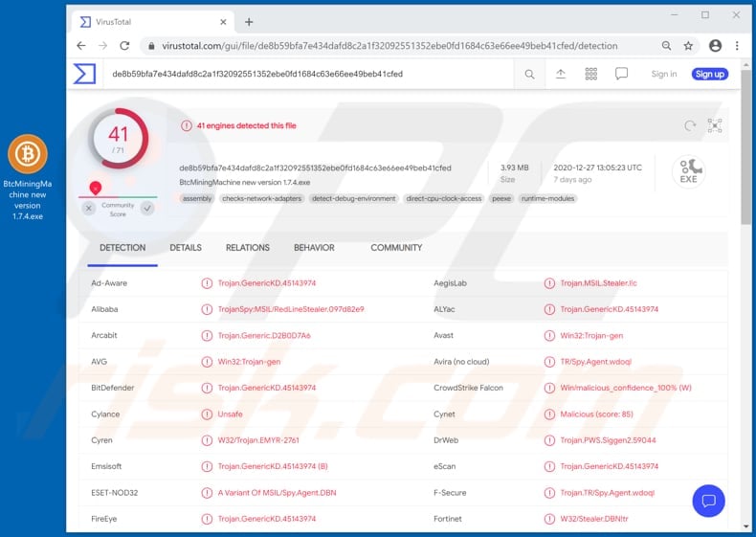Open the apps grid icon
The width and height of the screenshot is (756, 537).
591,74
